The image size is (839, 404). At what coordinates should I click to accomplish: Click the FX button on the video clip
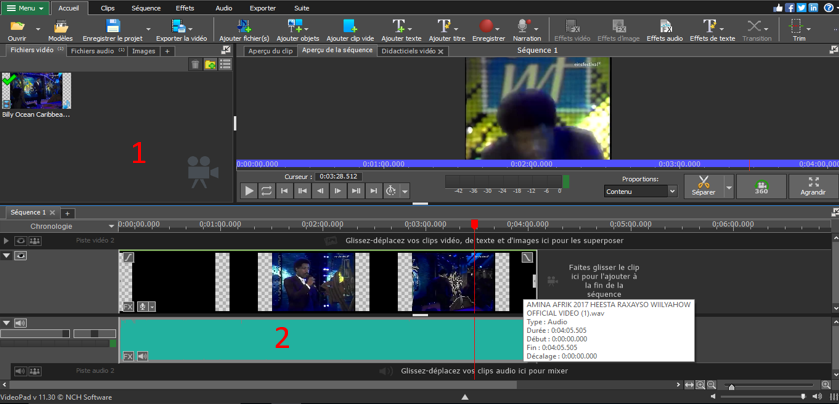click(x=128, y=307)
